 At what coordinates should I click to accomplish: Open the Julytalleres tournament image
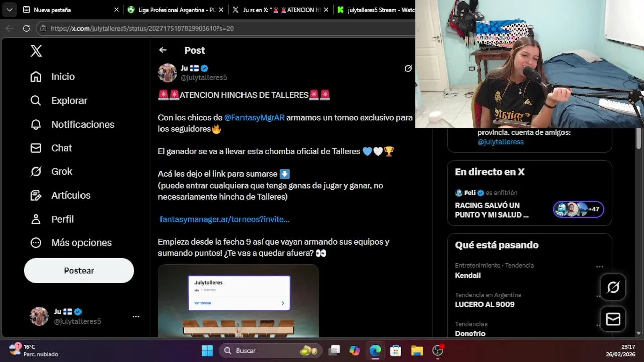click(238, 301)
